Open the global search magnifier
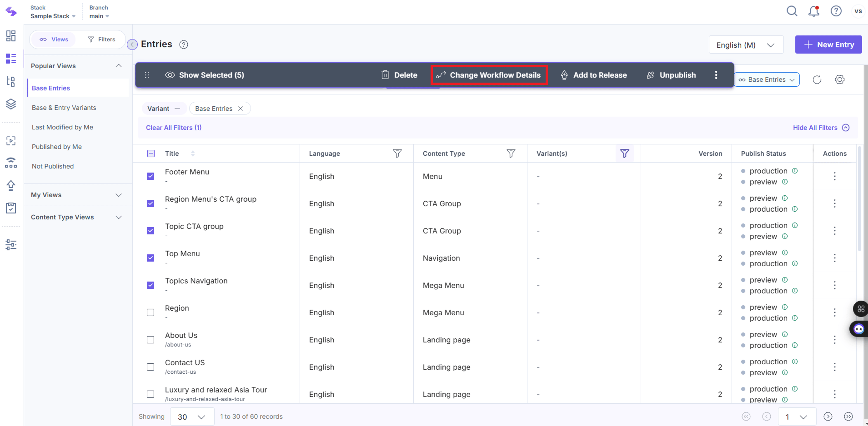 point(792,11)
